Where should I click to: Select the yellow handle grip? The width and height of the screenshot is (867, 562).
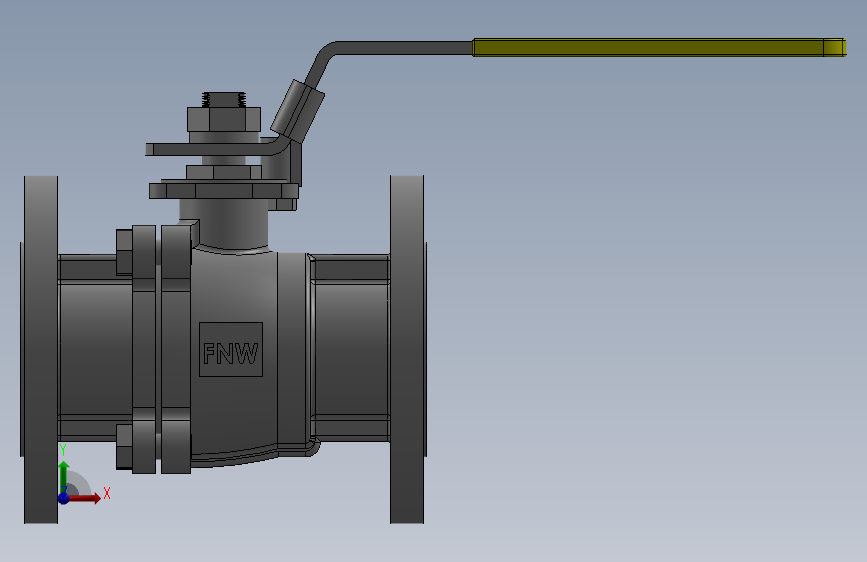[659, 47]
